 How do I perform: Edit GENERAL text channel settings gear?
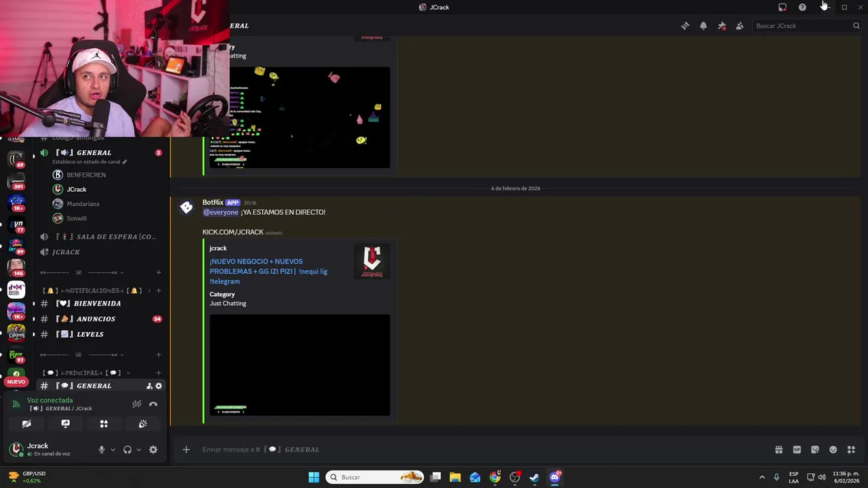(x=159, y=386)
